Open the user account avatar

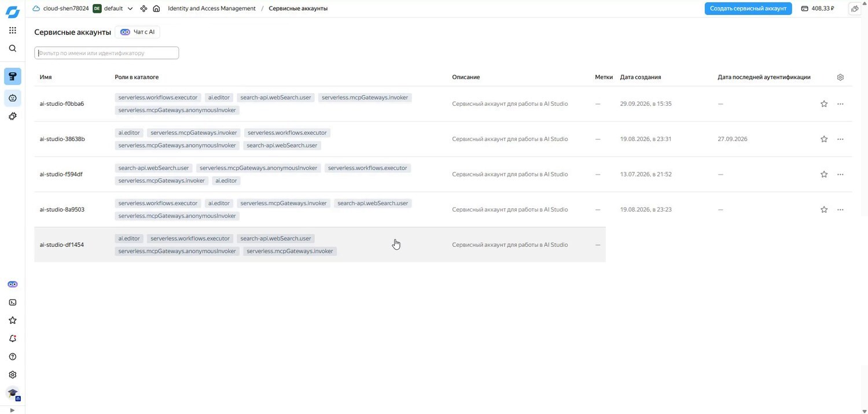(13, 394)
